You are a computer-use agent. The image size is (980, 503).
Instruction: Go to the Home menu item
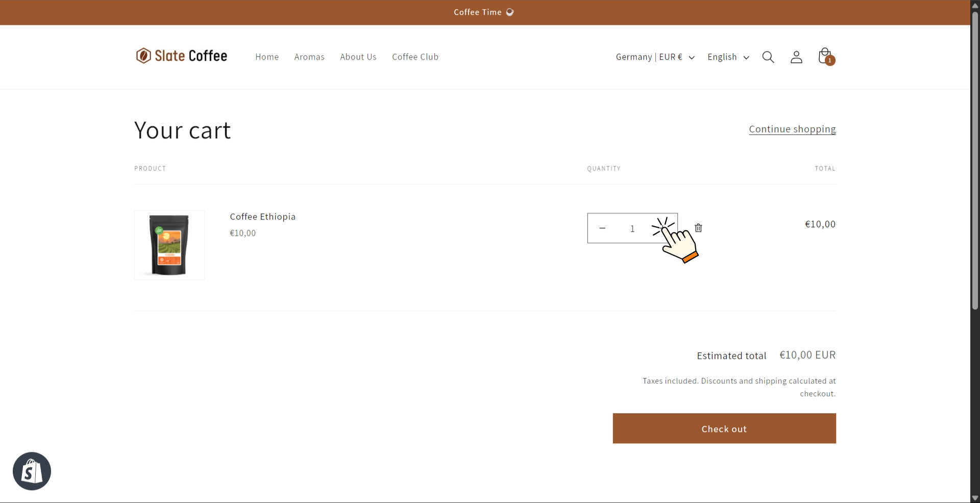(x=266, y=57)
